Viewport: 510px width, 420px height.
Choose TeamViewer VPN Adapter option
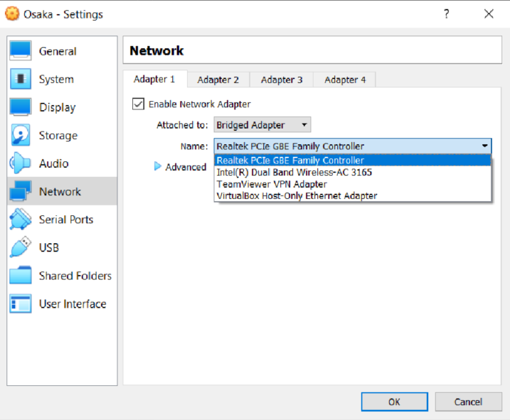coord(353,184)
